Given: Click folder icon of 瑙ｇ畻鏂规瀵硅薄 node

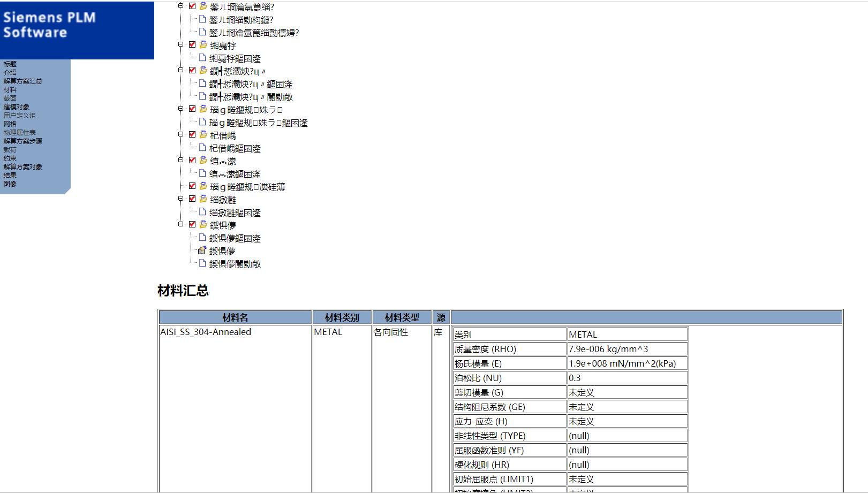Looking at the screenshot, I should coord(203,186).
